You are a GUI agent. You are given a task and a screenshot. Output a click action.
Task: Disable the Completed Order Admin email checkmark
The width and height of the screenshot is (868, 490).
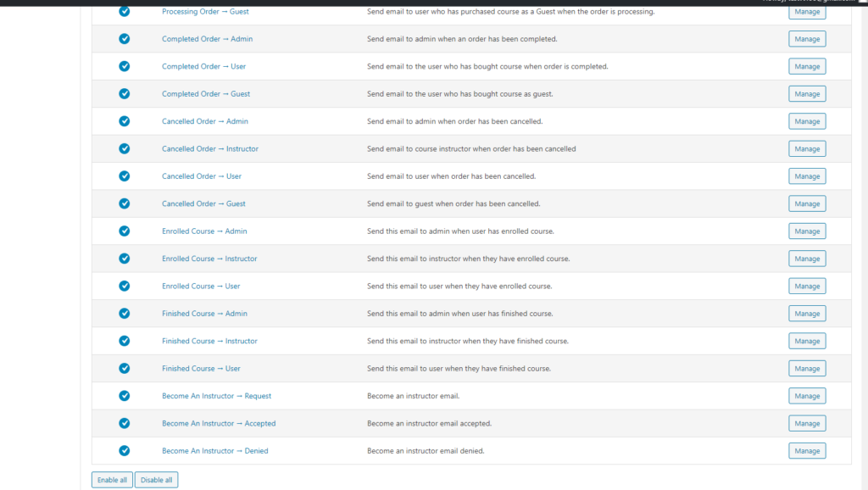pyautogui.click(x=125, y=39)
